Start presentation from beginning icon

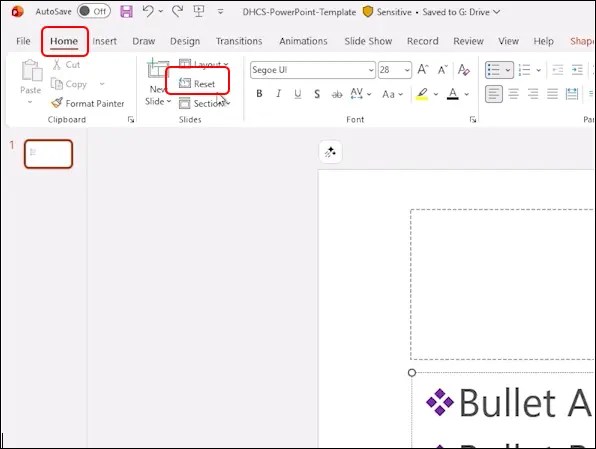(x=199, y=11)
